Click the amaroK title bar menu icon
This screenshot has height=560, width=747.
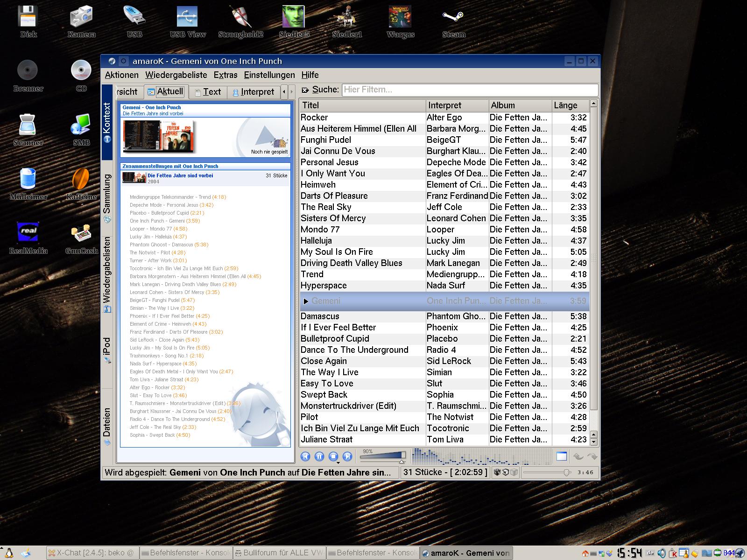(x=112, y=61)
